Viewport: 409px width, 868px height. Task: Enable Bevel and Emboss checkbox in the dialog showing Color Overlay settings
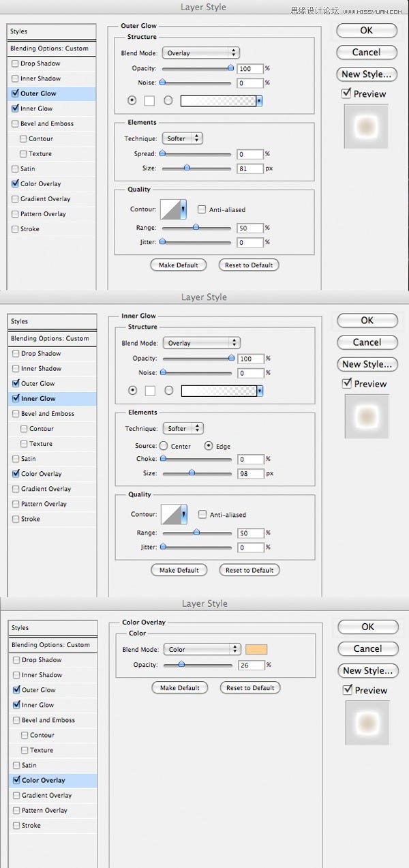pyautogui.click(x=16, y=720)
